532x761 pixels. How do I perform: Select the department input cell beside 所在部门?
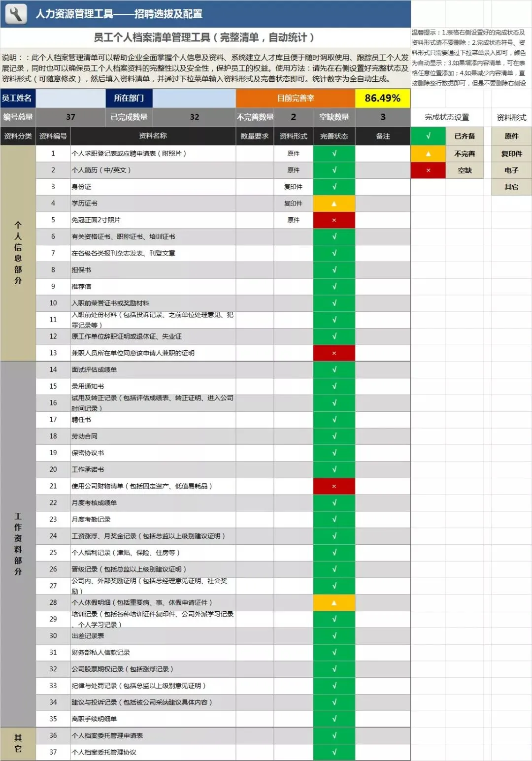[194, 98]
